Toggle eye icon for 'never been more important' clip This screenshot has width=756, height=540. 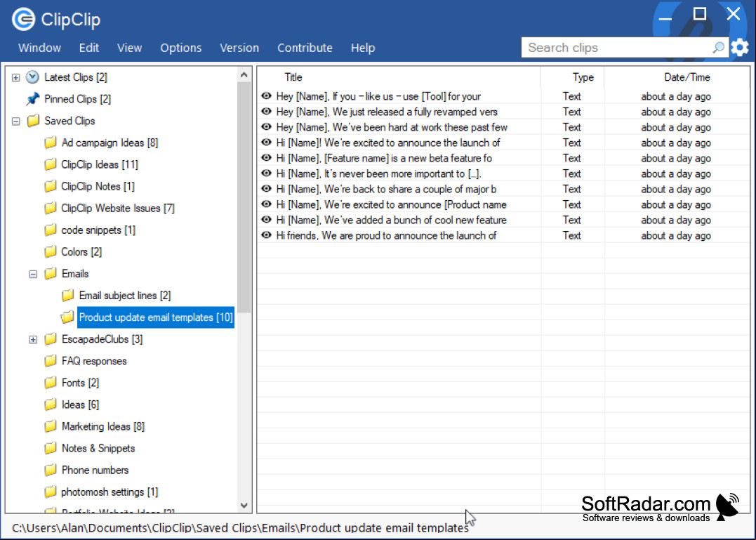266,173
